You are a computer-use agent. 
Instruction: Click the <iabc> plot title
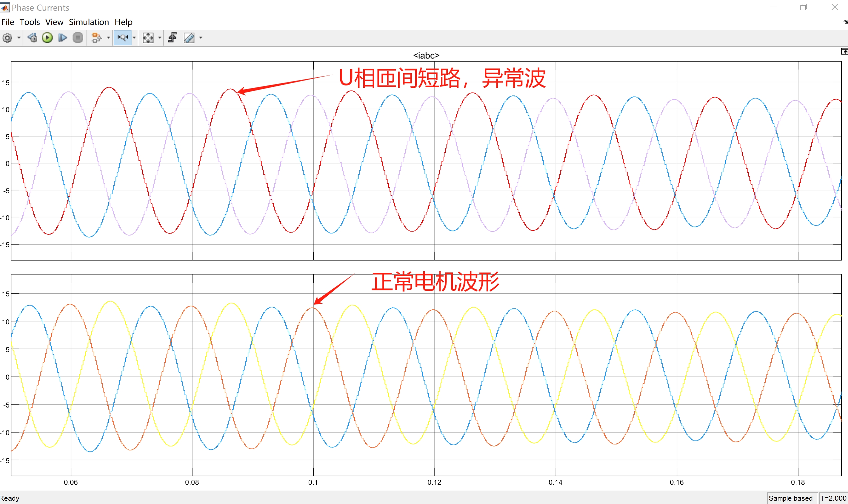click(426, 55)
